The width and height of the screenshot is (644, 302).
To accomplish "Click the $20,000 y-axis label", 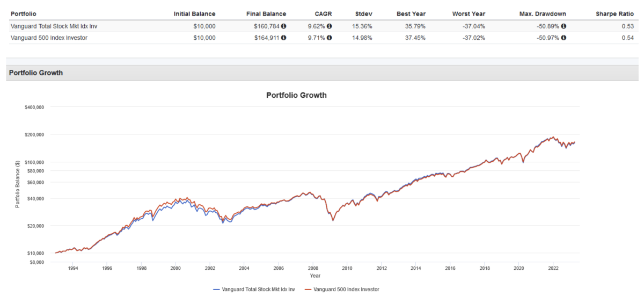I will click(35, 226).
